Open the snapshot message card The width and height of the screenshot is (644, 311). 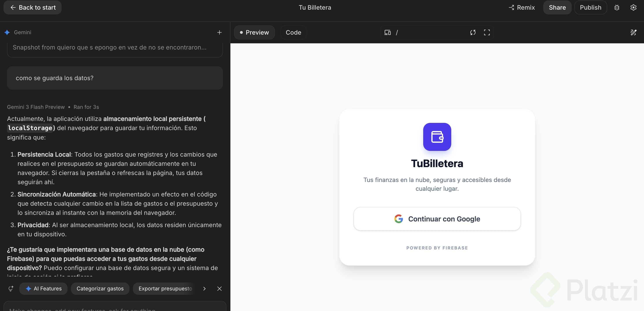click(x=115, y=49)
